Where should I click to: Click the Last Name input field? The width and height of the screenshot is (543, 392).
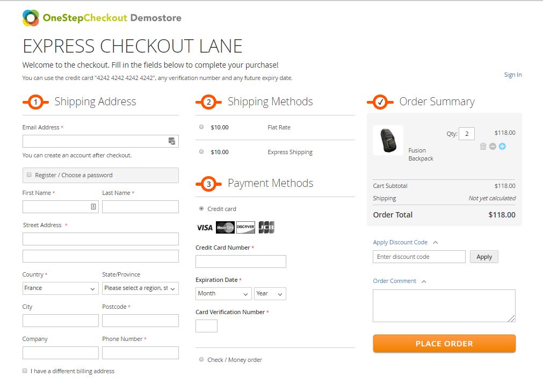click(140, 207)
